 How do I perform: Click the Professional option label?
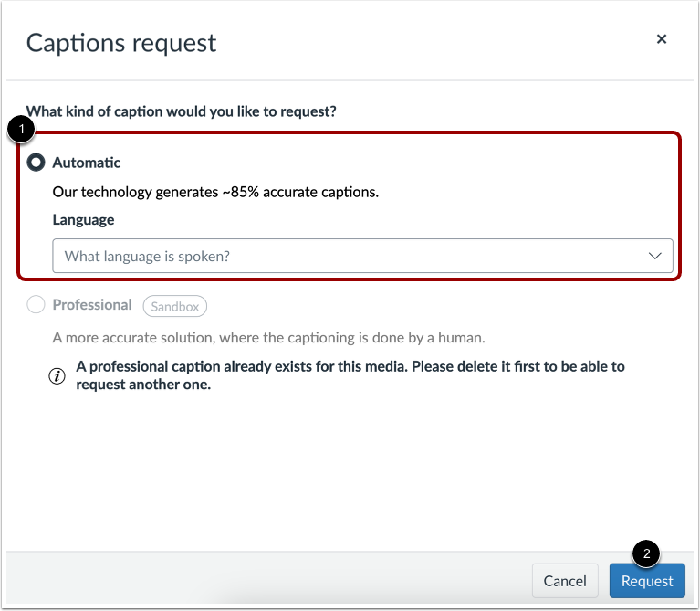[92, 305]
